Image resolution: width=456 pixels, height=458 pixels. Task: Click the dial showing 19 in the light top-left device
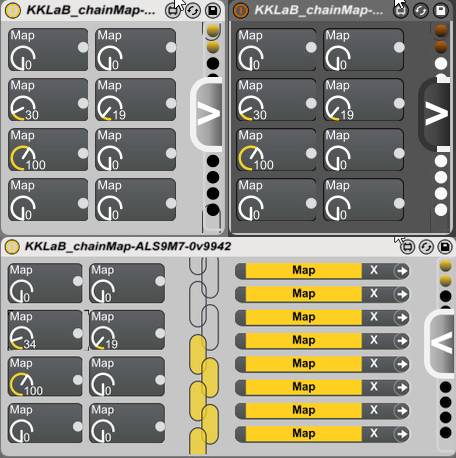110,108
